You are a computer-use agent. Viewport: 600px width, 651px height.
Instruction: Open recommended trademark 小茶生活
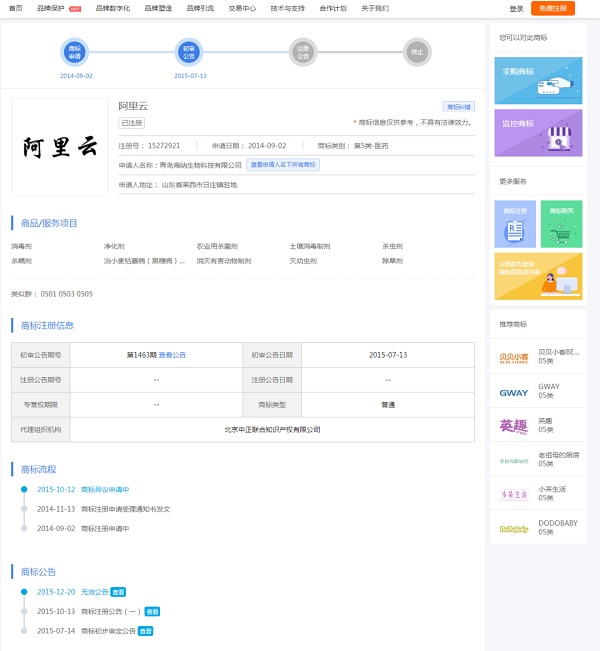(x=538, y=493)
